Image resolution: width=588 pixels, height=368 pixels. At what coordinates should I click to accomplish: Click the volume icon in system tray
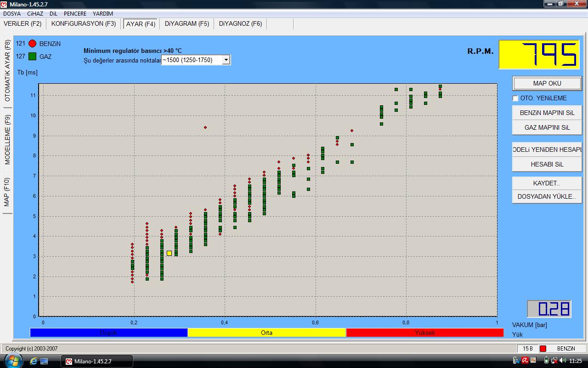pyautogui.click(x=563, y=361)
